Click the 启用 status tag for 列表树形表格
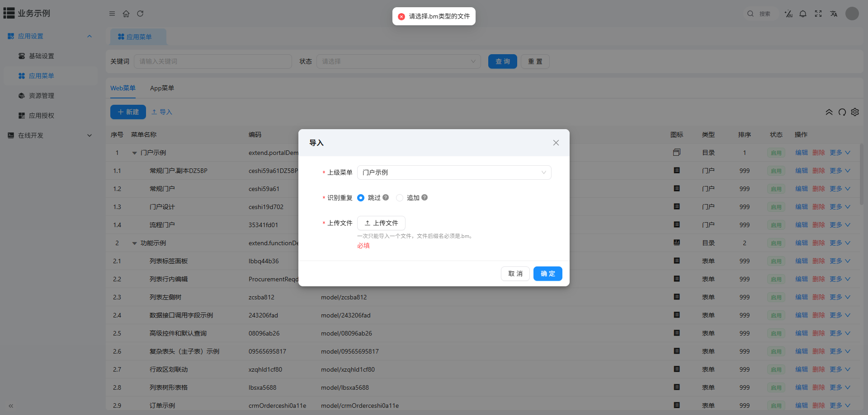868x415 pixels. [x=776, y=387]
